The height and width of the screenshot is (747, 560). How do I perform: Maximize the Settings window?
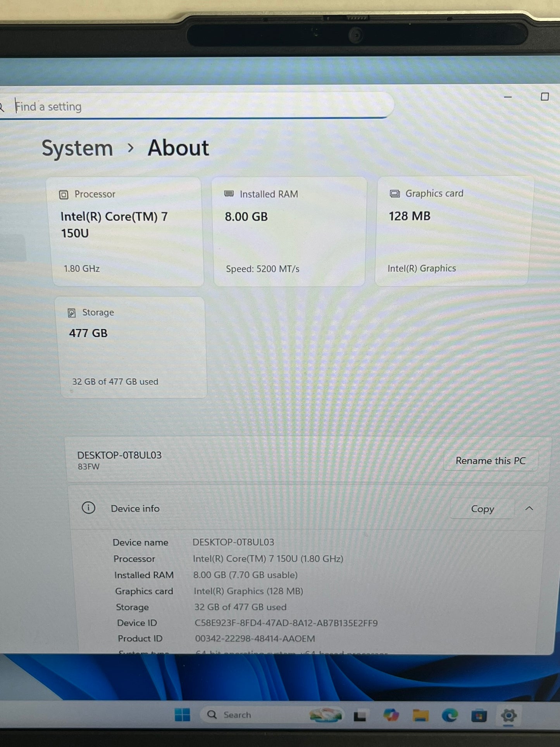544,97
